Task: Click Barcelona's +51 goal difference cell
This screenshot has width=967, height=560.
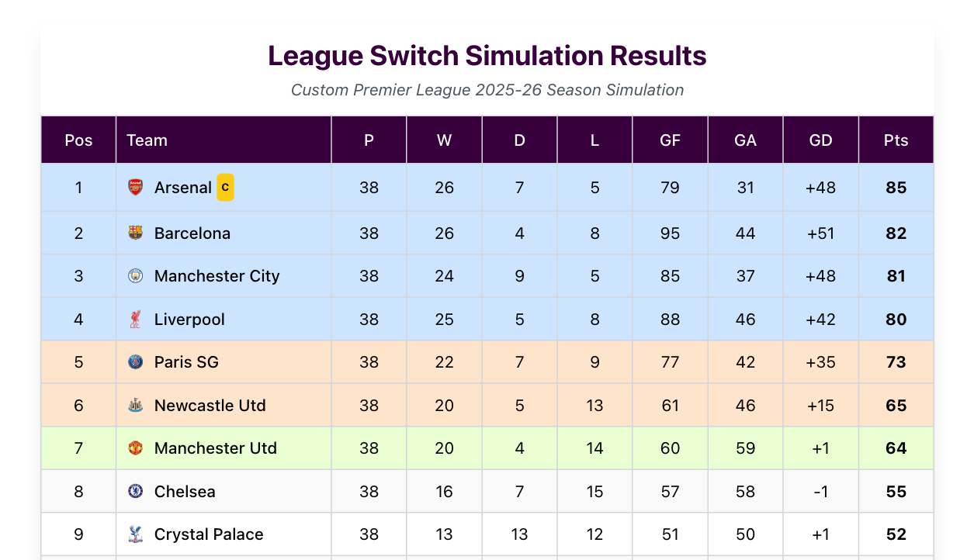Action: [820, 233]
